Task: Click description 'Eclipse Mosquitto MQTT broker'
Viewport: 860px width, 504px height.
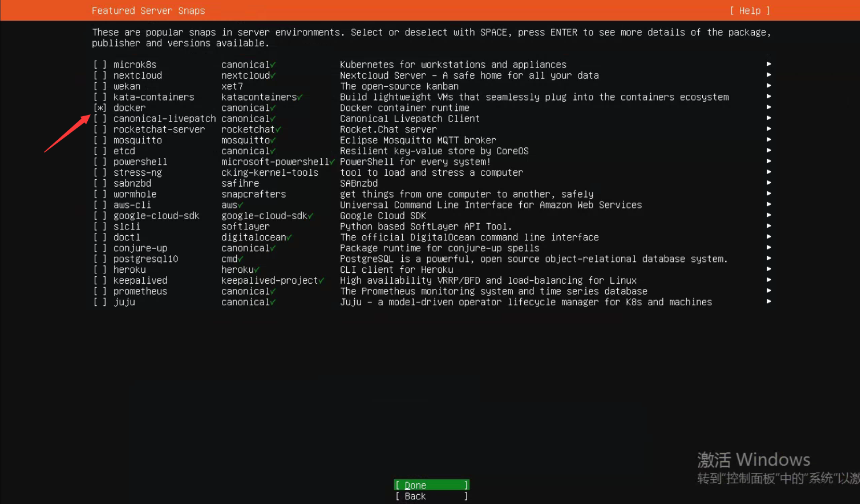Action: coord(418,140)
